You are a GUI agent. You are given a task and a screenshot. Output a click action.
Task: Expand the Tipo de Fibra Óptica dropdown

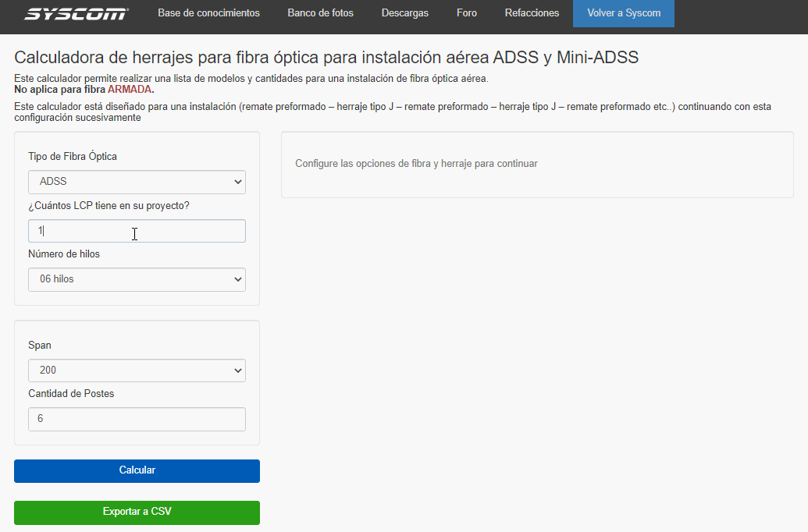click(137, 182)
